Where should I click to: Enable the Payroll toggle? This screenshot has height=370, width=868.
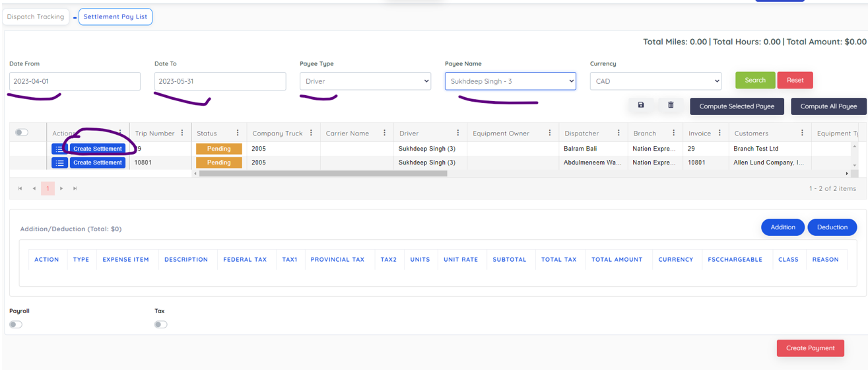point(16,324)
